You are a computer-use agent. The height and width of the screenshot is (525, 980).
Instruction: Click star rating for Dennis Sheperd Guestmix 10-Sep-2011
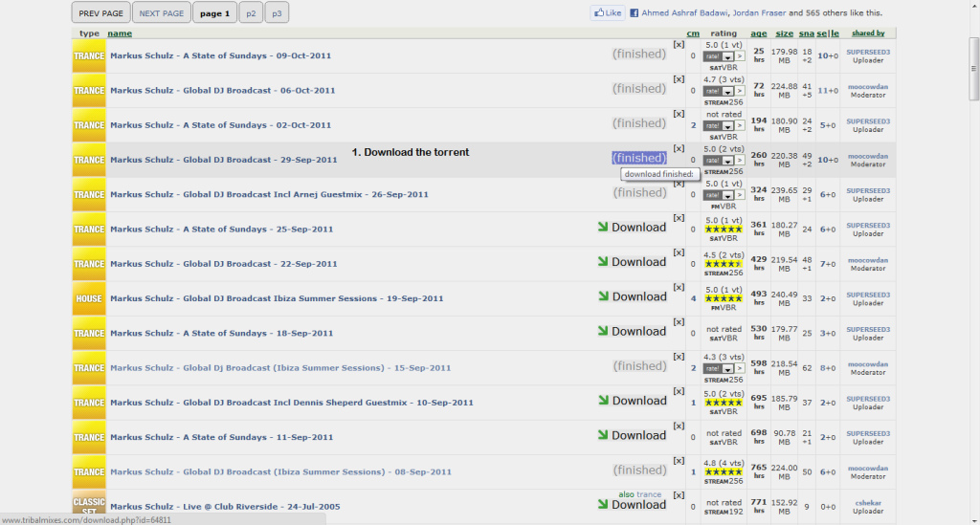coord(724,403)
